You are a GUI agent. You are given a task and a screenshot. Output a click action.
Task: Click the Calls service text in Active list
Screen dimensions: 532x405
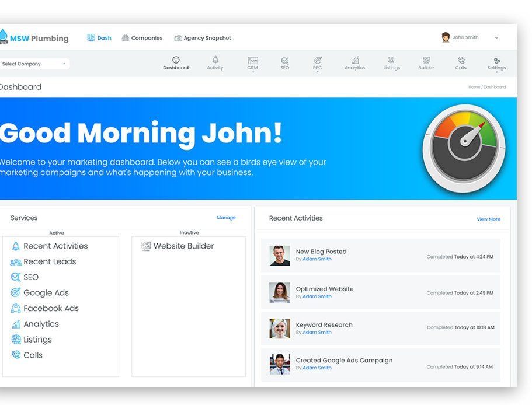click(33, 355)
